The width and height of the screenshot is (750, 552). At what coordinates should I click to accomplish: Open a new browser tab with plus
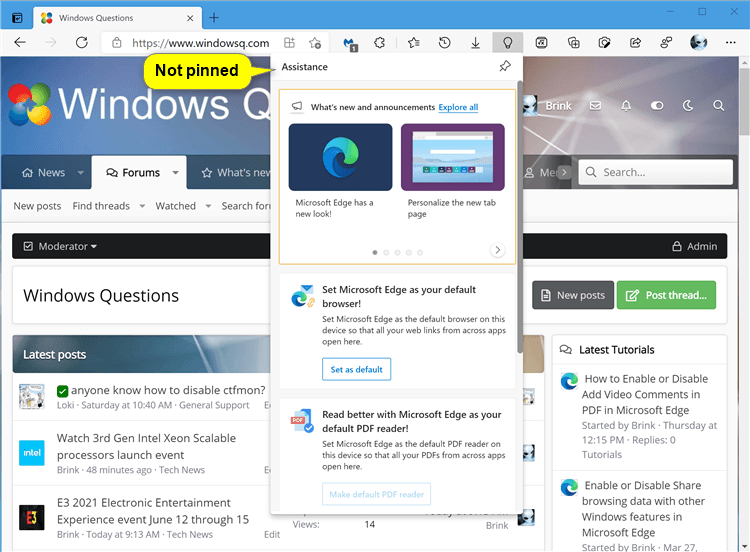[x=214, y=18]
